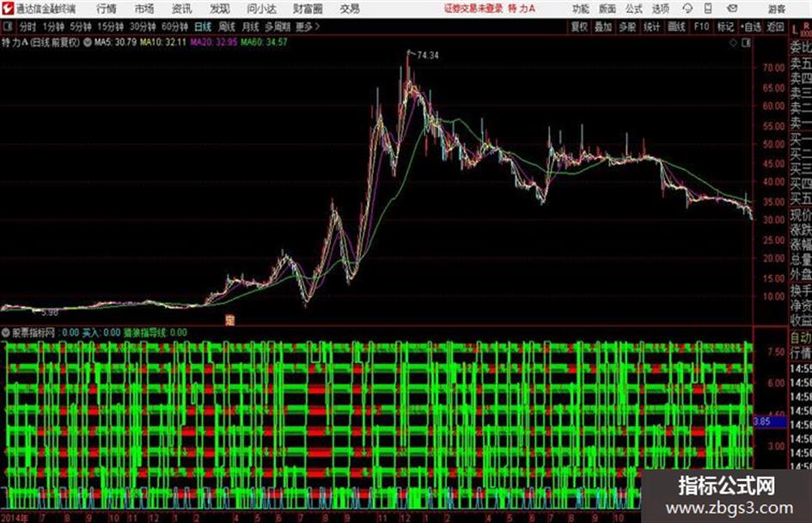Open the 公式 menu
This screenshot has width=812, height=523.
(634, 9)
